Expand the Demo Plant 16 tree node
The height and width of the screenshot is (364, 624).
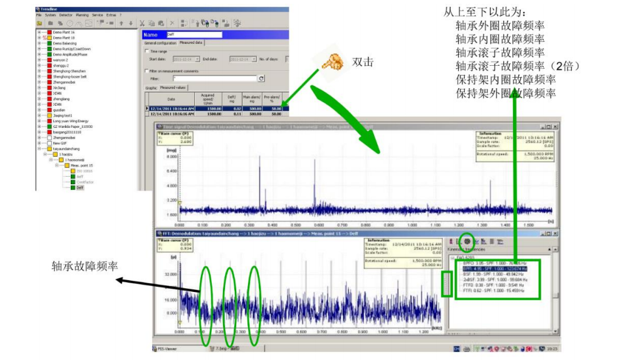tap(39, 31)
